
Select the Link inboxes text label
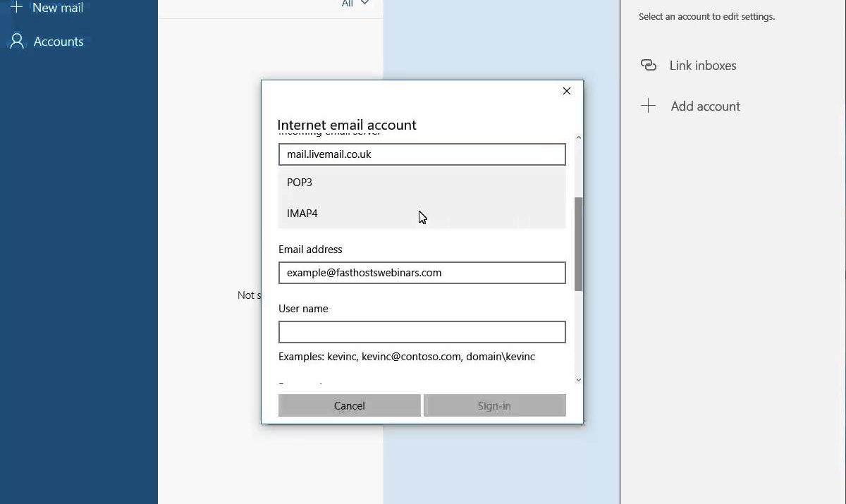coord(703,66)
